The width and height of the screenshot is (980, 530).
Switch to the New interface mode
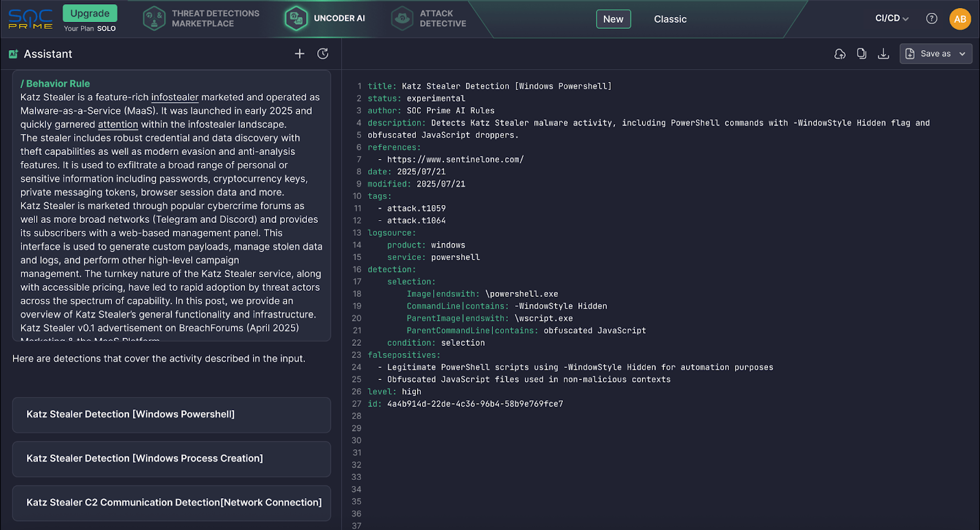tap(613, 19)
